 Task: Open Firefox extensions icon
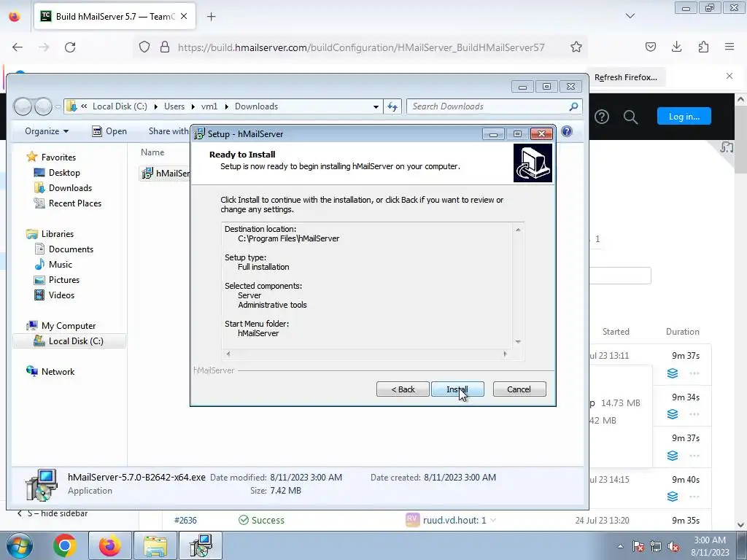click(703, 47)
